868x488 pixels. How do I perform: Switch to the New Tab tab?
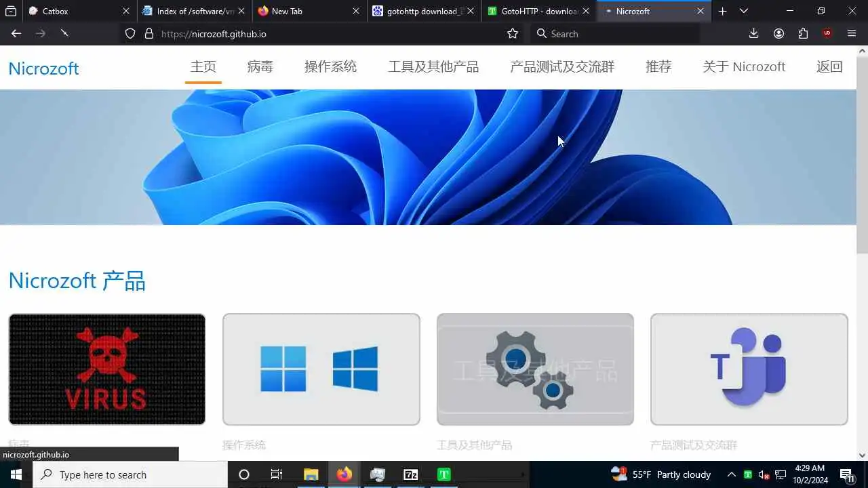click(x=309, y=11)
